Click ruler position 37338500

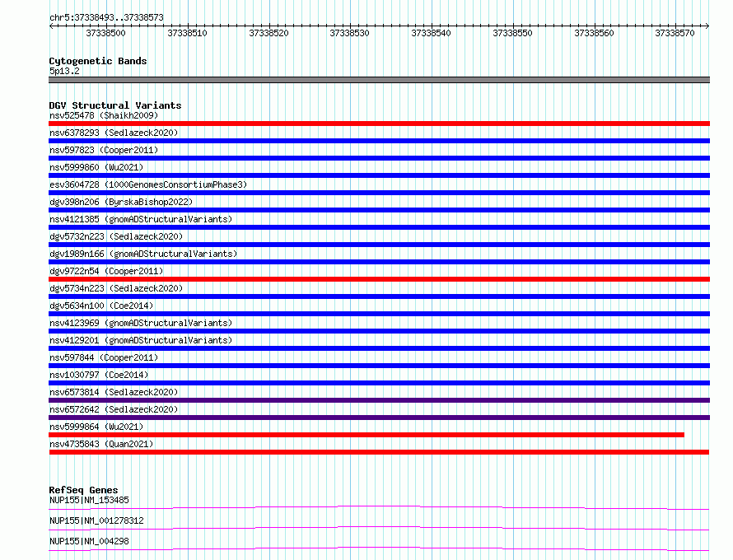(106, 33)
